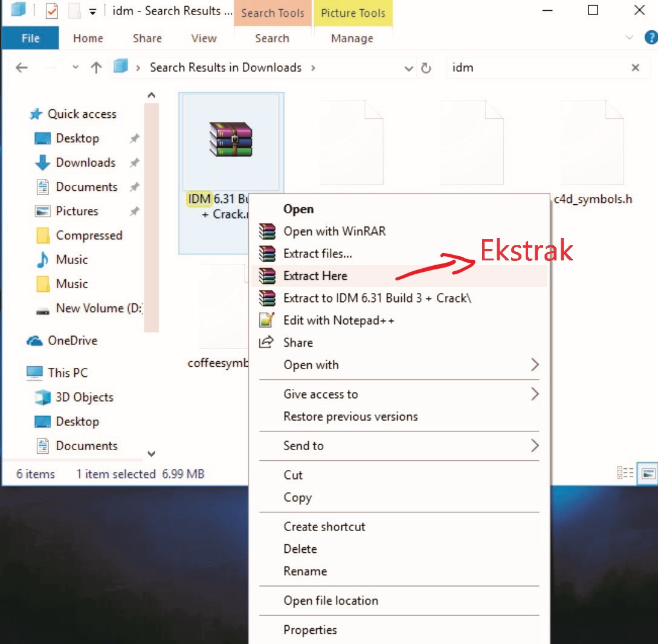Click the WinRAR icon beside Open with WinRAR
This screenshot has height=644, width=658.
[x=267, y=231]
